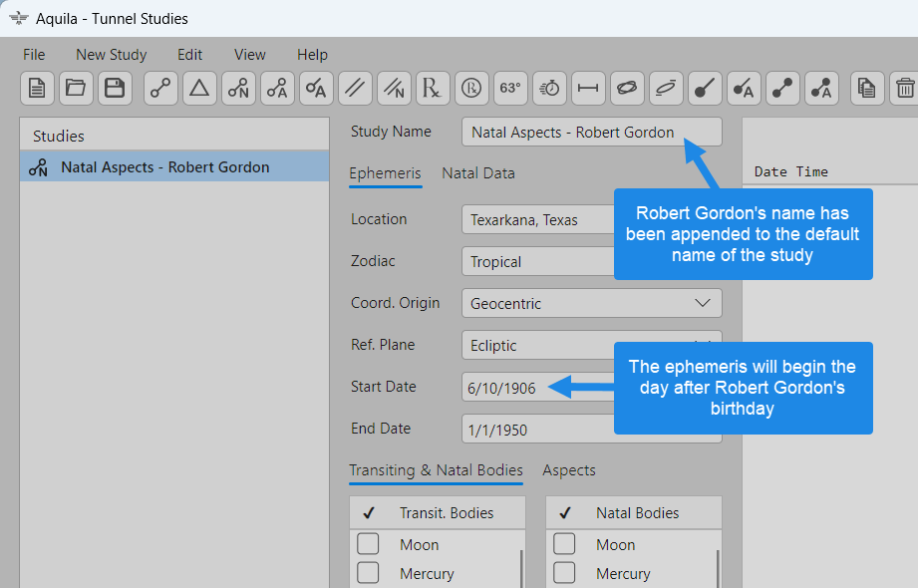This screenshot has height=588, width=918.
Task: Check the Mercury box under Transit. Bodies
Action: [x=368, y=572]
